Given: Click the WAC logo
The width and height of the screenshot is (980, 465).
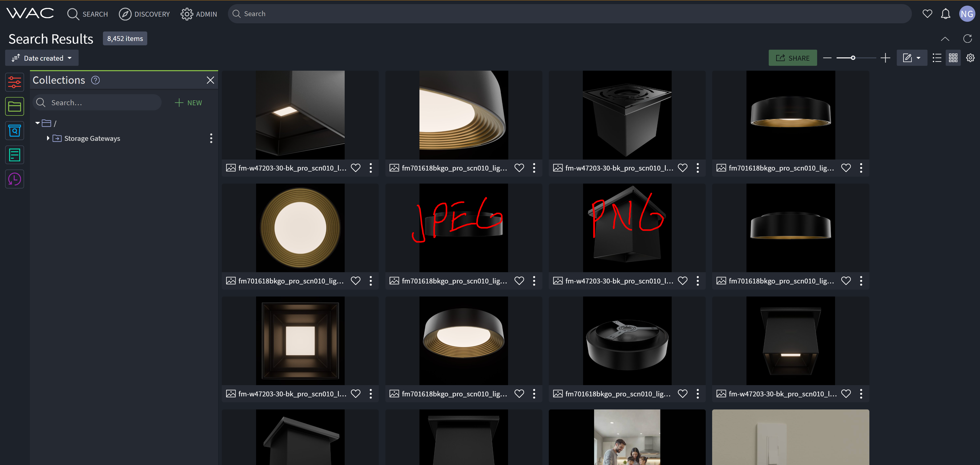Looking at the screenshot, I should point(30,14).
